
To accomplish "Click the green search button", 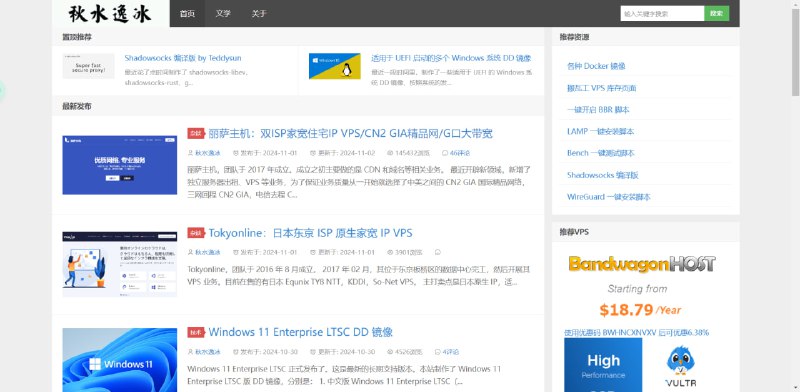I will tap(716, 14).
